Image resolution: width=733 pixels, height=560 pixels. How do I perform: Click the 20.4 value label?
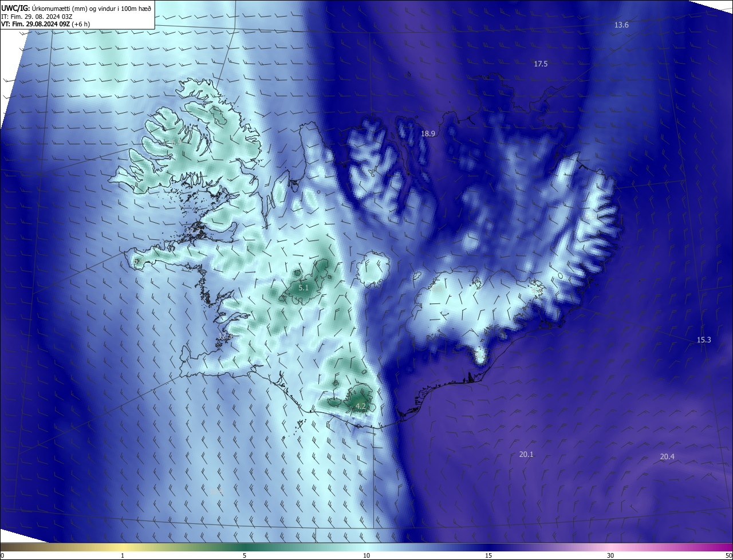pos(667,457)
